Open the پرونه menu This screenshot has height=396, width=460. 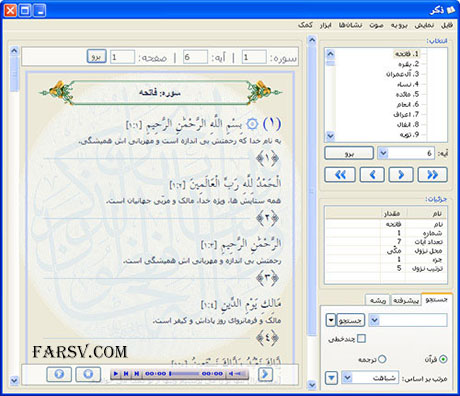[x=399, y=25]
